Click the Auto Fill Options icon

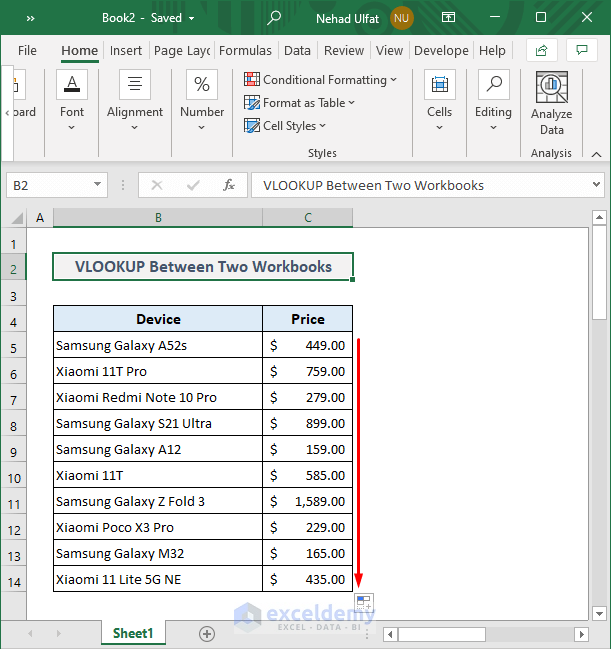(364, 603)
